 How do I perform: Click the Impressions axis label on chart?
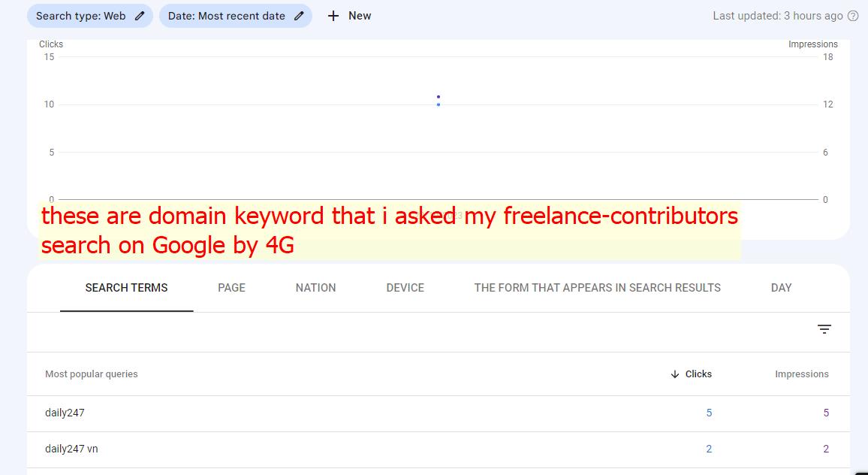(812, 44)
